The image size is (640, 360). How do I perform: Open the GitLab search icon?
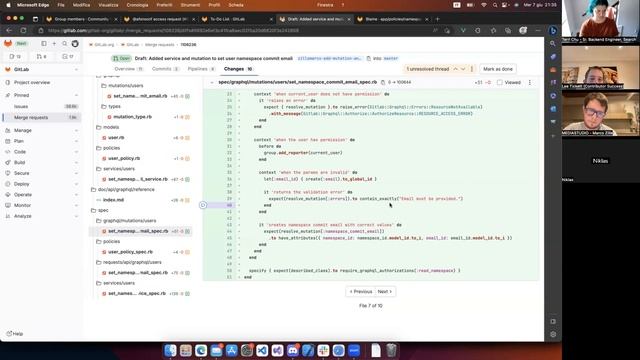[x=64, y=43]
